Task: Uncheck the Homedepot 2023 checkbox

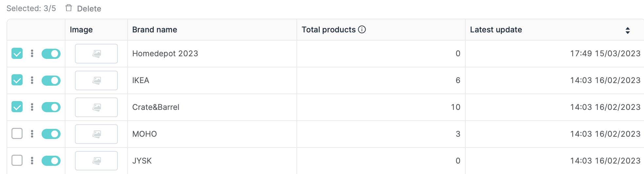Action: coord(17,53)
